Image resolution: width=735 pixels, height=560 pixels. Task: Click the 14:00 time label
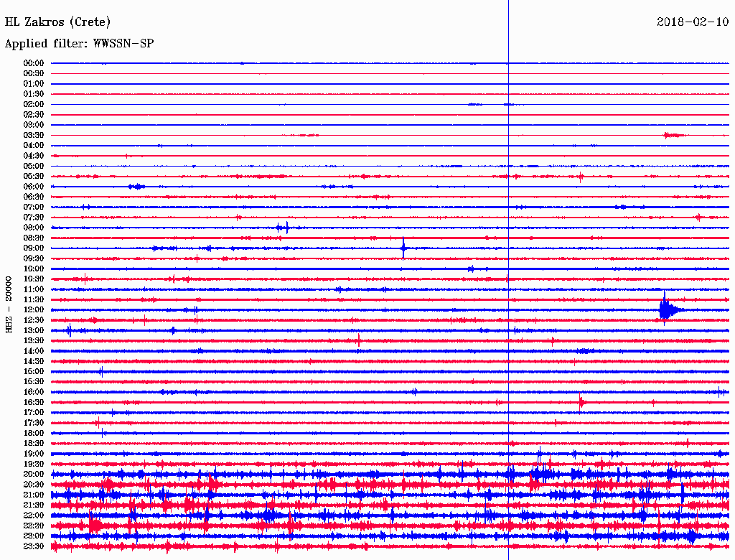pyautogui.click(x=34, y=351)
